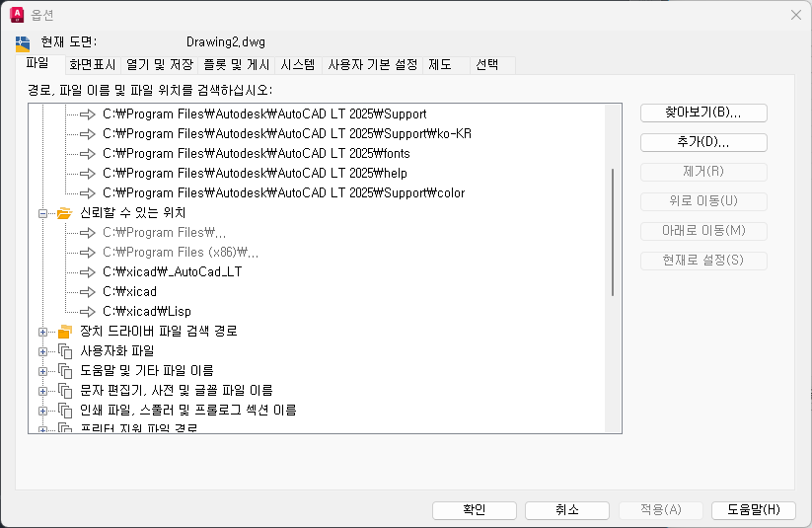Expand the 인쇄 파일, 스풀러 및 프롤로그 섹션 이름 node
This screenshot has width=812, height=528.
(43, 411)
